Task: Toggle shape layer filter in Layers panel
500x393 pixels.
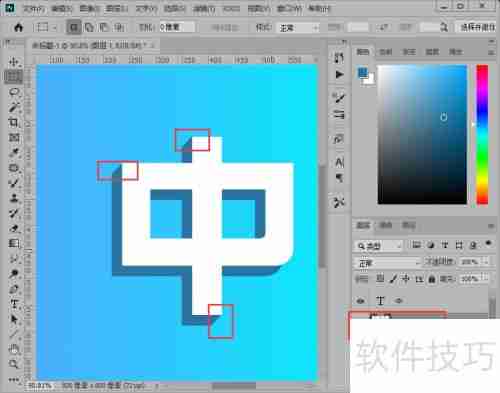Action: pyautogui.click(x=459, y=245)
